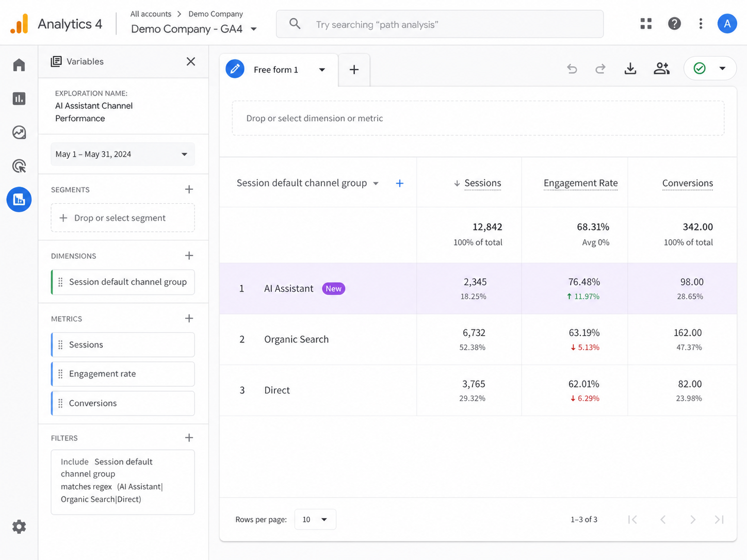Go to the previous results page

point(663,519)
